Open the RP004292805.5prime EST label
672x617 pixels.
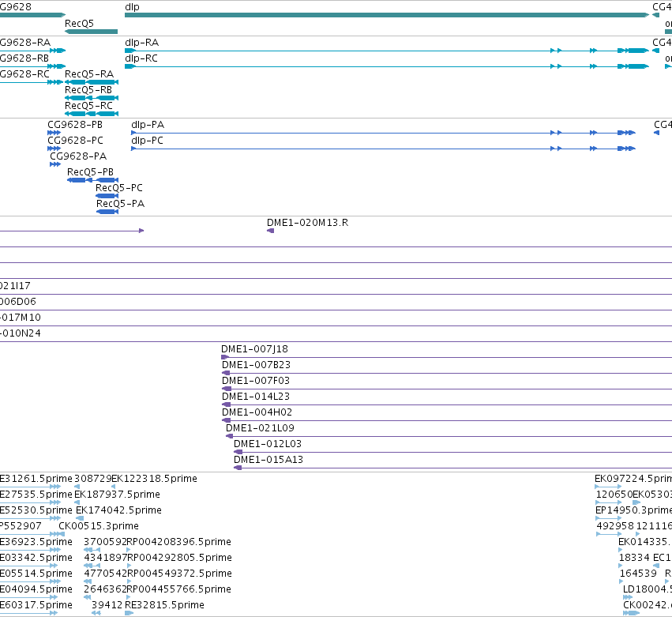coord(179,559)
